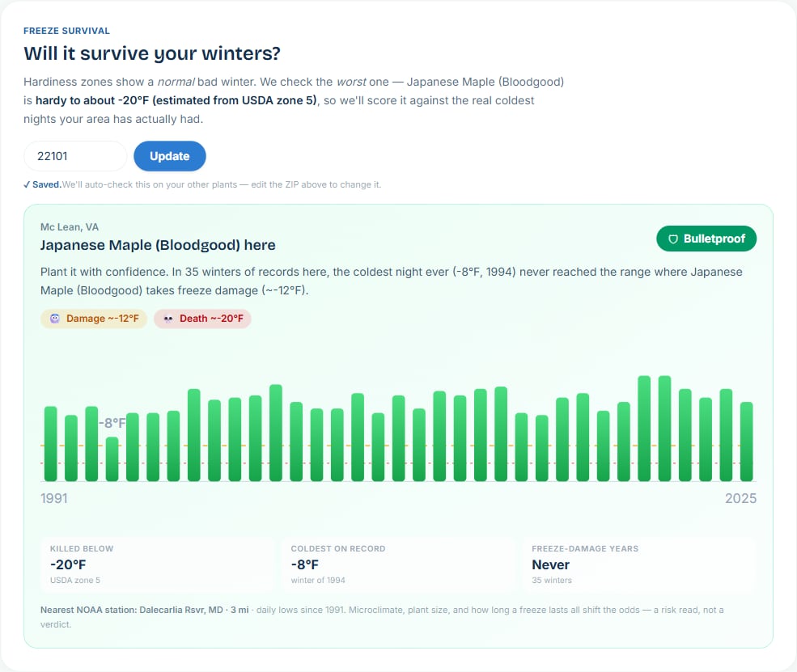797x672 pixels.
Task: Click 'Will it survive your winters?' title
Action: [x=152, y=53]
